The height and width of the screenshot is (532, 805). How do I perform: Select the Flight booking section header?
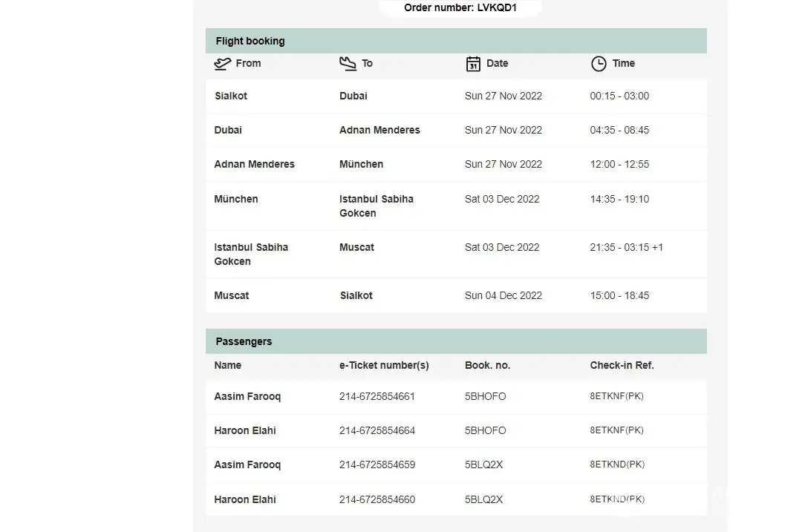click(250, 41)
